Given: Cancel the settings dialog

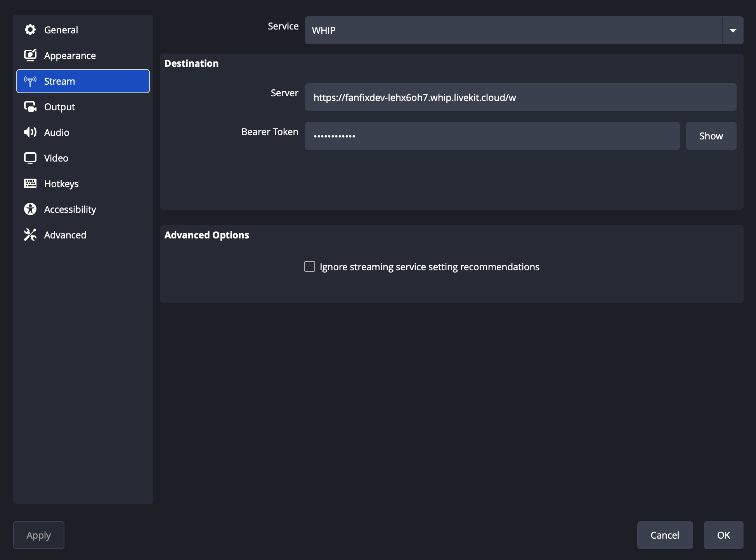Looking at the screenshot, I should (x=664, y=535).
